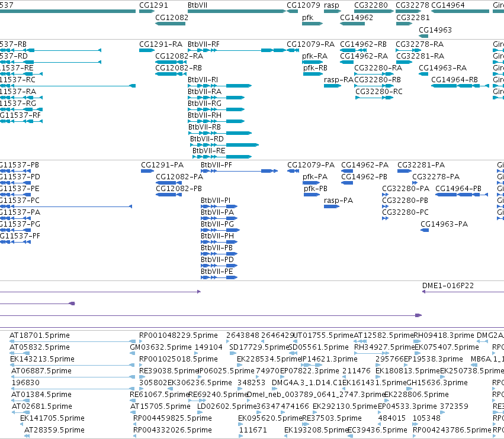Open the rasp-PA protein label

click(x=338, y=201)
